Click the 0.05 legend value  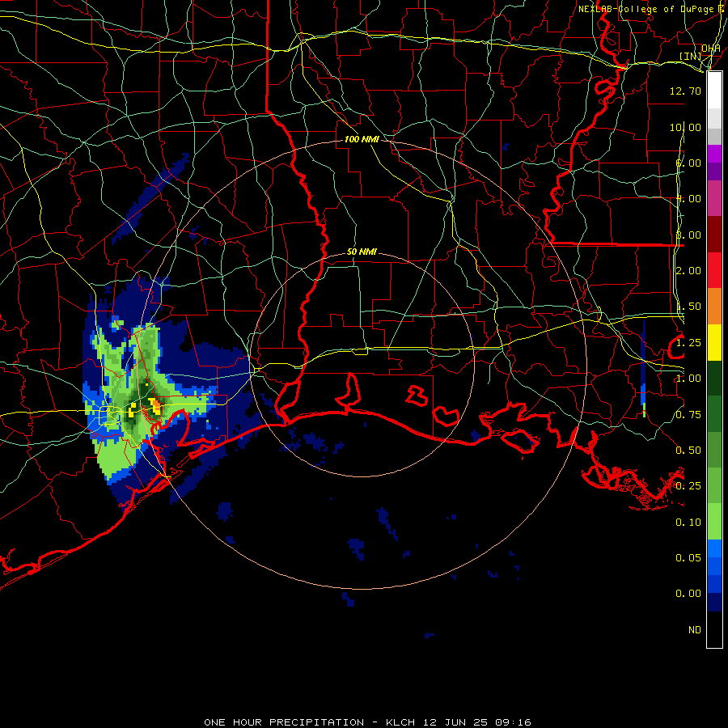pos(688,557)
